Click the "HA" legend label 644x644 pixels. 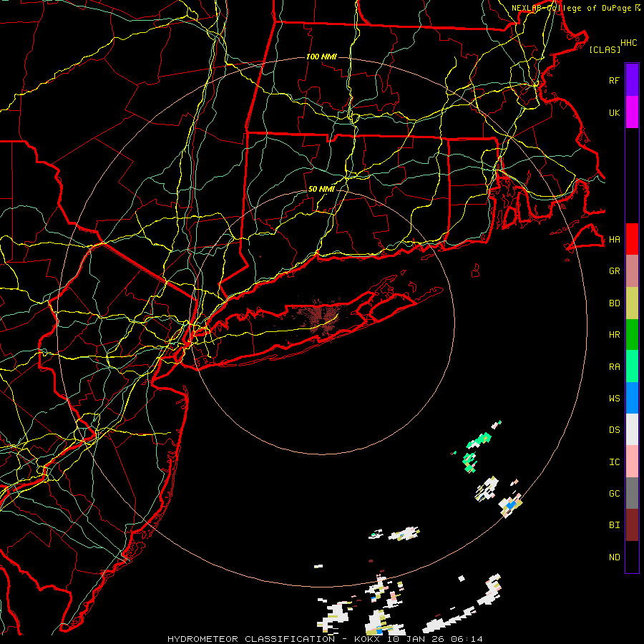[614, 240]
